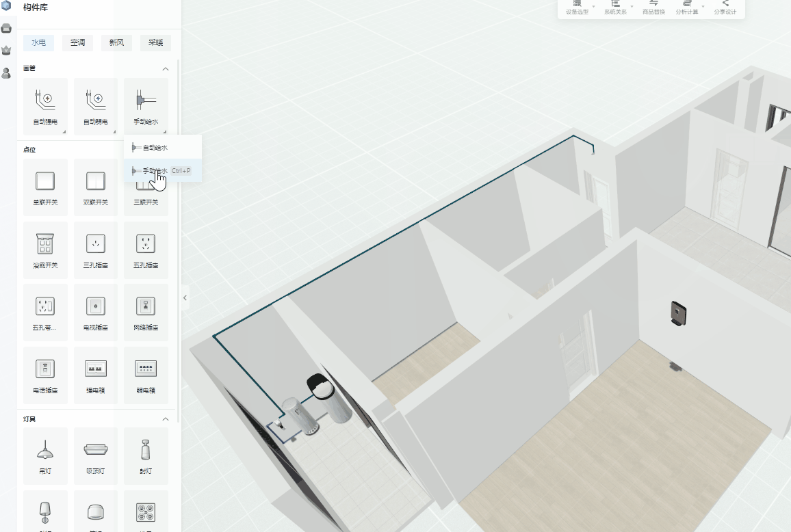791x532 pixels.
Task: Collapse the 画管 section
Action: (165, 69)
